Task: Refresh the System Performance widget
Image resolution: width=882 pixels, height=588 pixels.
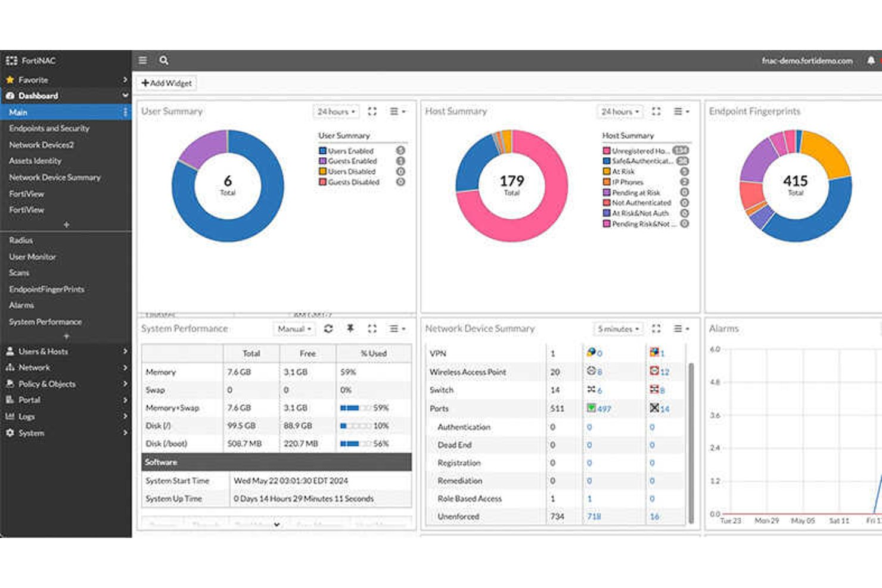Action: coord(328,328)
